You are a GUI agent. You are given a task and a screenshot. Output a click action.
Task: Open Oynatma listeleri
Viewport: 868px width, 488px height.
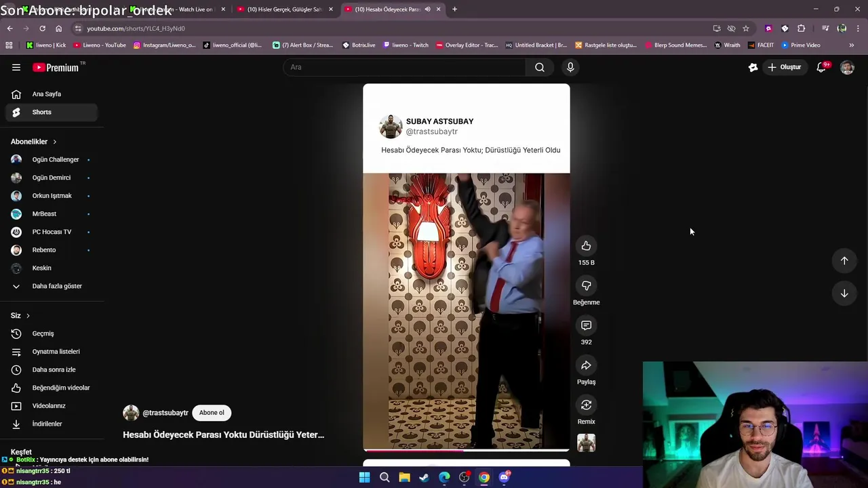tap(52, 352)
